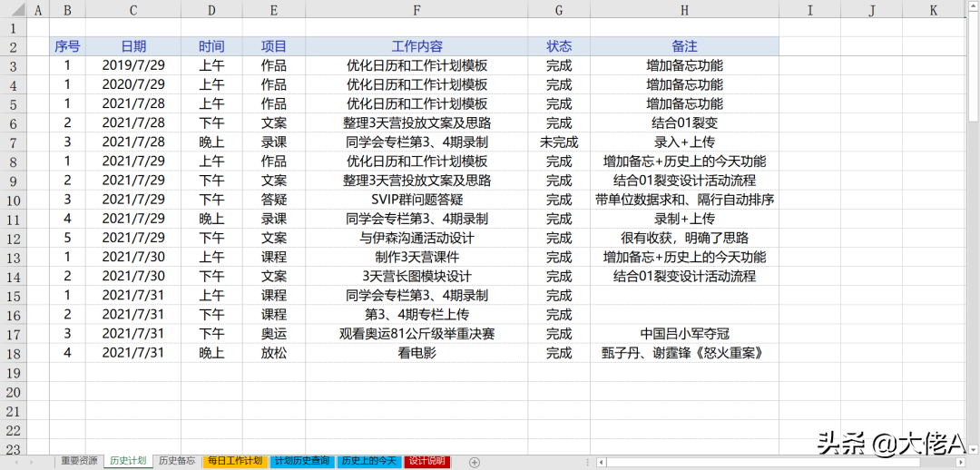The width and height of the screenshot is (980, 470).
Task: Select column A header
Action: click(x=39, y=9)
